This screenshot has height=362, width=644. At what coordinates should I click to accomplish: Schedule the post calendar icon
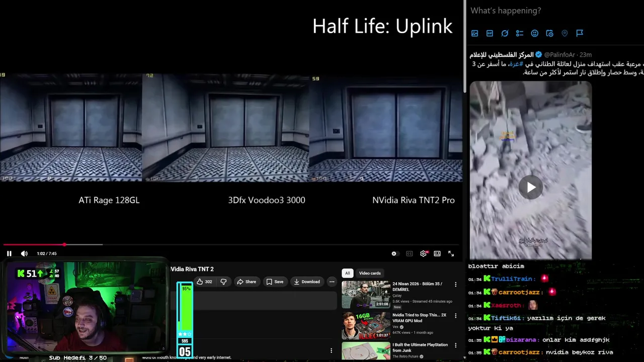pos(549,33)
